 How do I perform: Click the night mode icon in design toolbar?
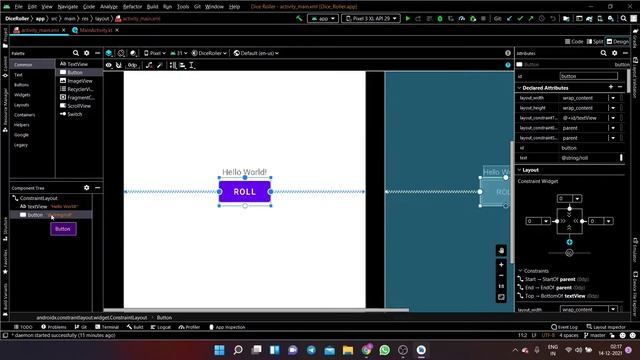tap(133, 53)
